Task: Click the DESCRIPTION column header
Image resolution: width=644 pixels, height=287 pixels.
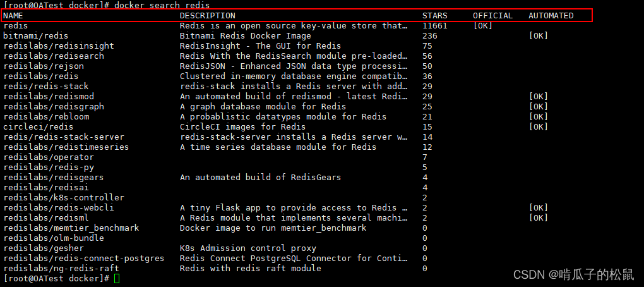Action: 208,16
